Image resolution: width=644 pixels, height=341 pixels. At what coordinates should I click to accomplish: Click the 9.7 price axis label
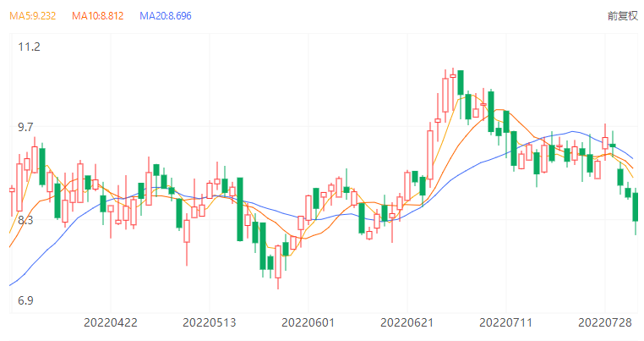tap(30, 127)
